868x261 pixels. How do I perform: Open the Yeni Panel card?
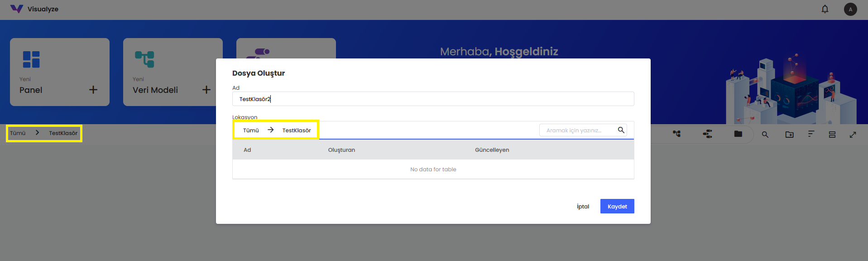point(60,72)
